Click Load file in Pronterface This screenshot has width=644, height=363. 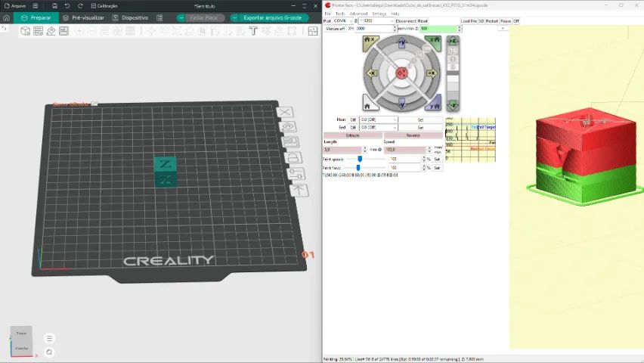coord(469,21)
